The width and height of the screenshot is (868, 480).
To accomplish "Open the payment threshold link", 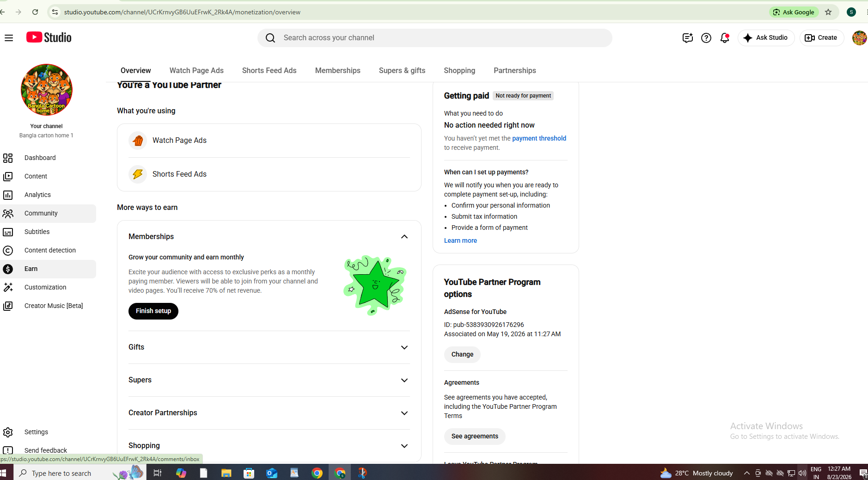I will coord(539,138).
